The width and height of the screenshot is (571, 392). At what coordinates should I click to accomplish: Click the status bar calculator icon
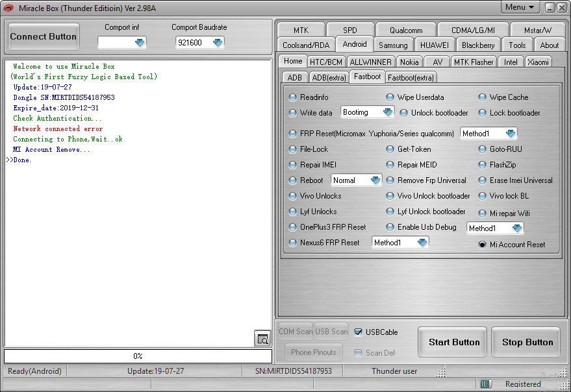485,384
